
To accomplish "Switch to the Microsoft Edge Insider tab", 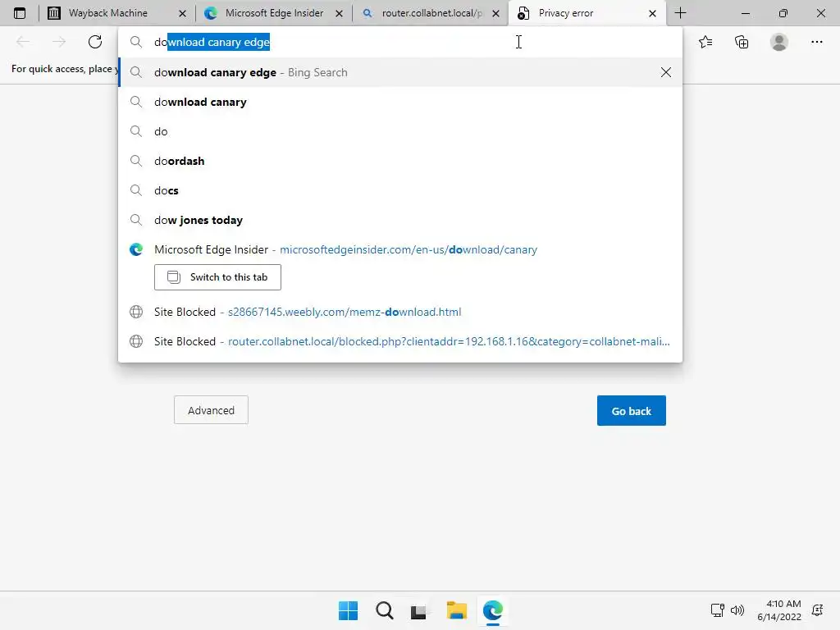I will 273,13.
